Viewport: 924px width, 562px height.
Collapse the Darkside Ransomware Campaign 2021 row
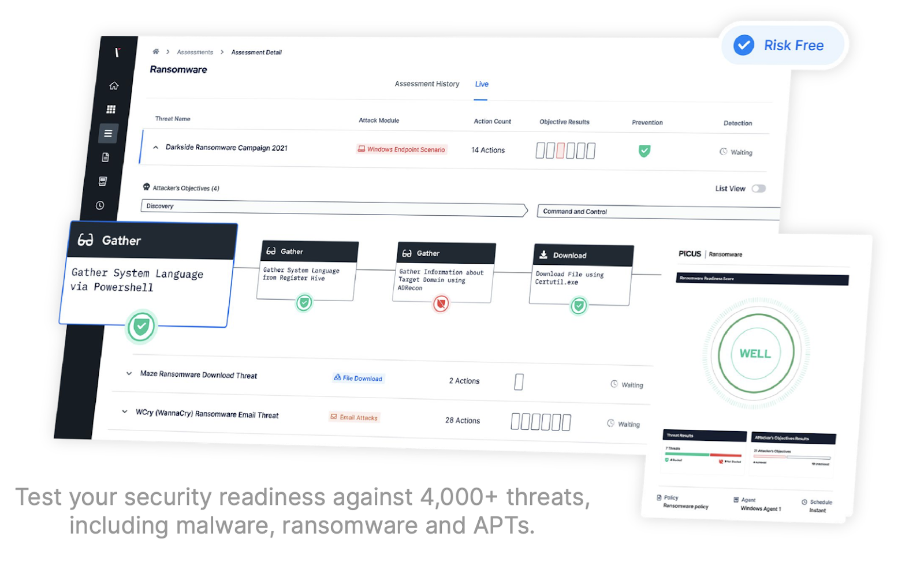[156, 148]
